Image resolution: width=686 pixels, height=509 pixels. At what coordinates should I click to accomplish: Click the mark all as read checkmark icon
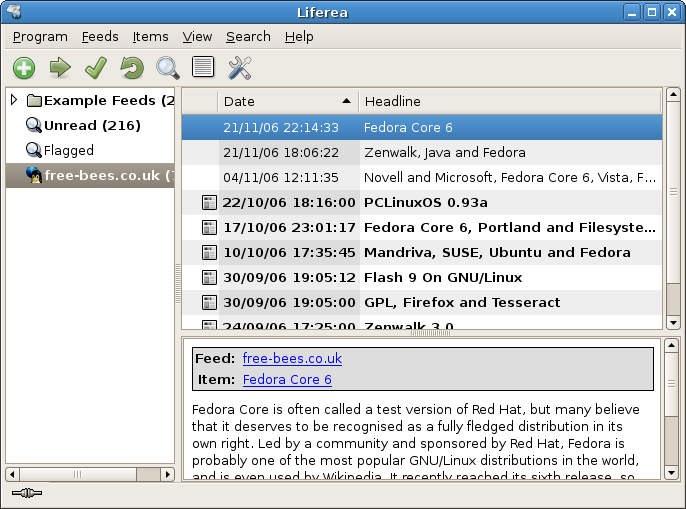(96, 68)
